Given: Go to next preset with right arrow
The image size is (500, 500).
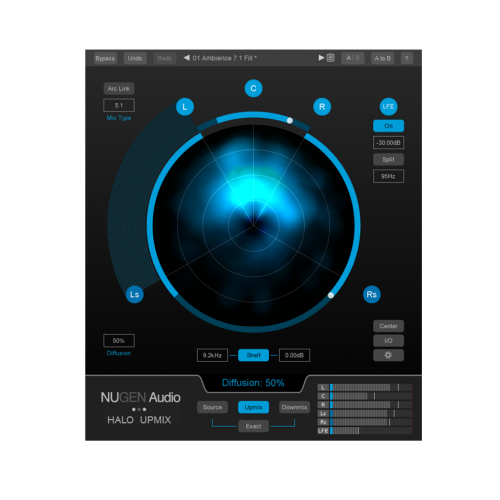Looking at the screenshot, I should 321,58.
